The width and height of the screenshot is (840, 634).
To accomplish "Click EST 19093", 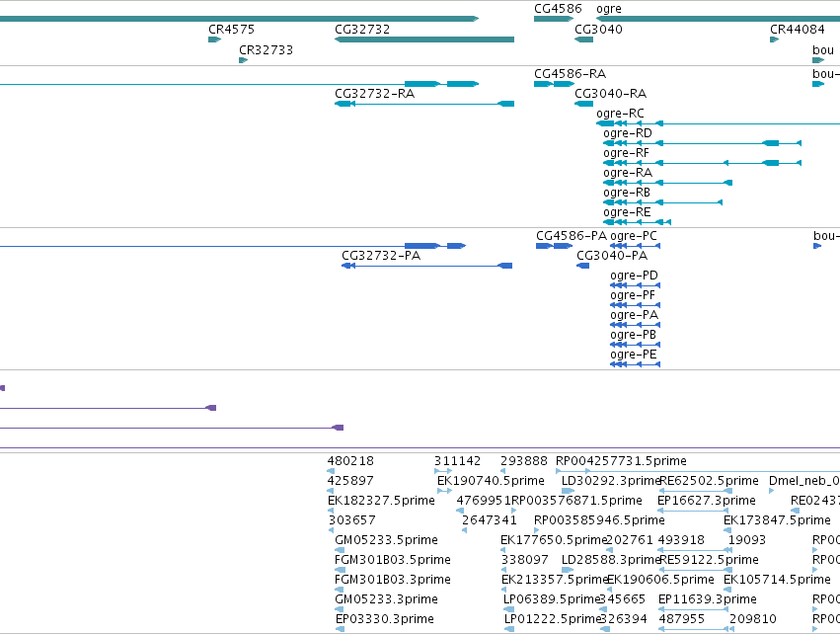I will [747, 540].
